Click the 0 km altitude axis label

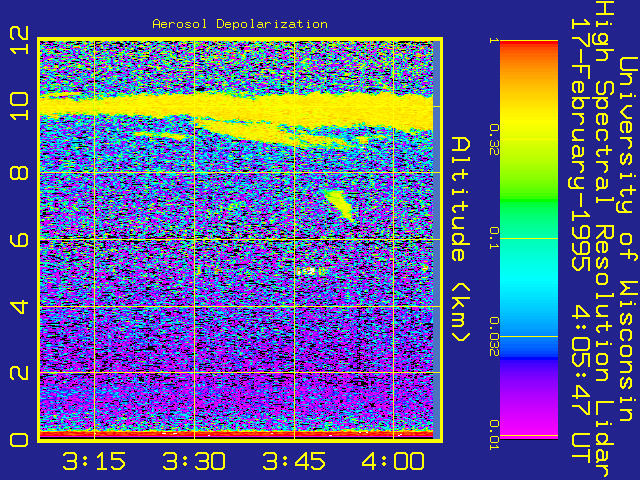(x=19, y=440)
